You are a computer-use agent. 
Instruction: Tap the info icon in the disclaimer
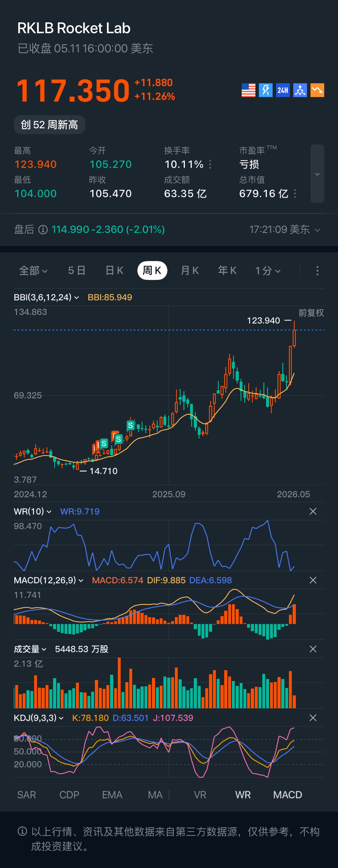click(22, 831)
